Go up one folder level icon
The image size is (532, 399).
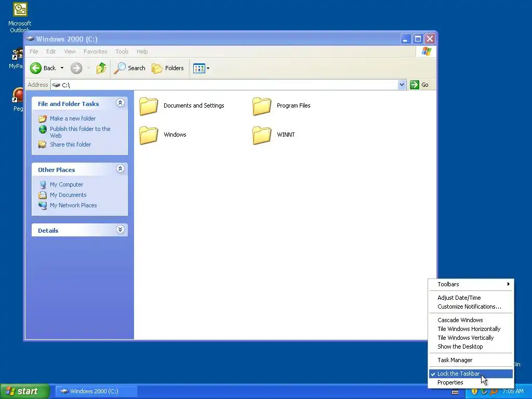point(101,68)
